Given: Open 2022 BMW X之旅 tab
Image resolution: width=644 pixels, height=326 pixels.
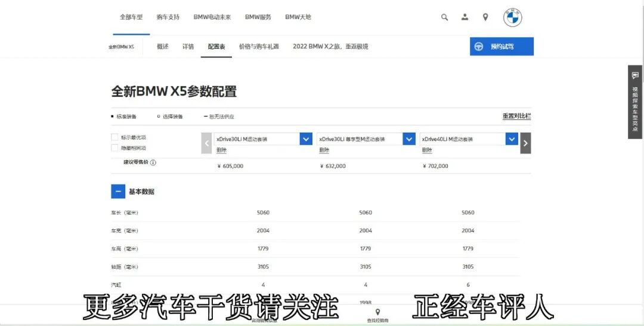Looking at the screenshot, I should (330, 47).
